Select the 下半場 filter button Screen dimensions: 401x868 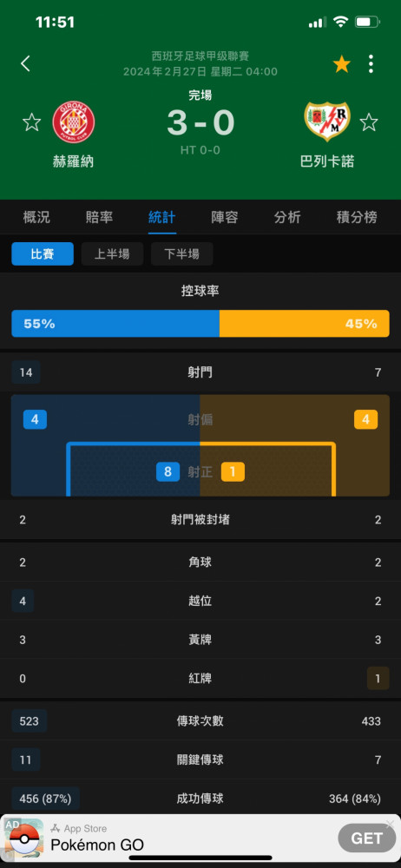point(181,254)
